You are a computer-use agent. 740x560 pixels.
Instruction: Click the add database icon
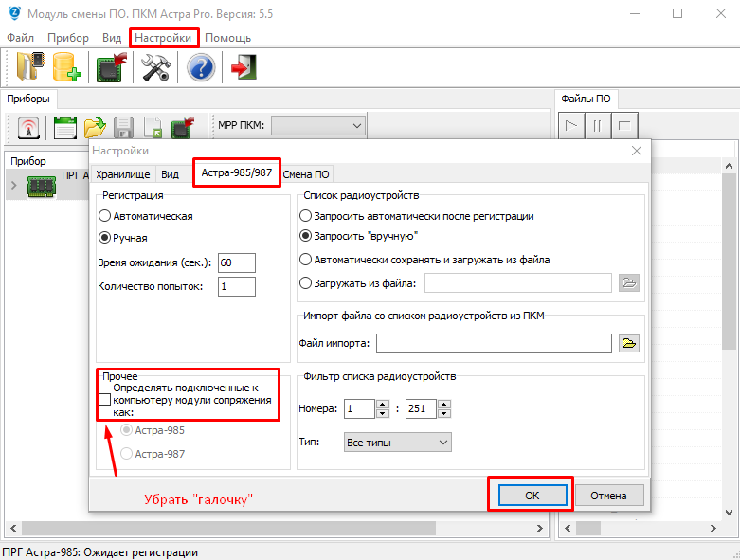67,67
